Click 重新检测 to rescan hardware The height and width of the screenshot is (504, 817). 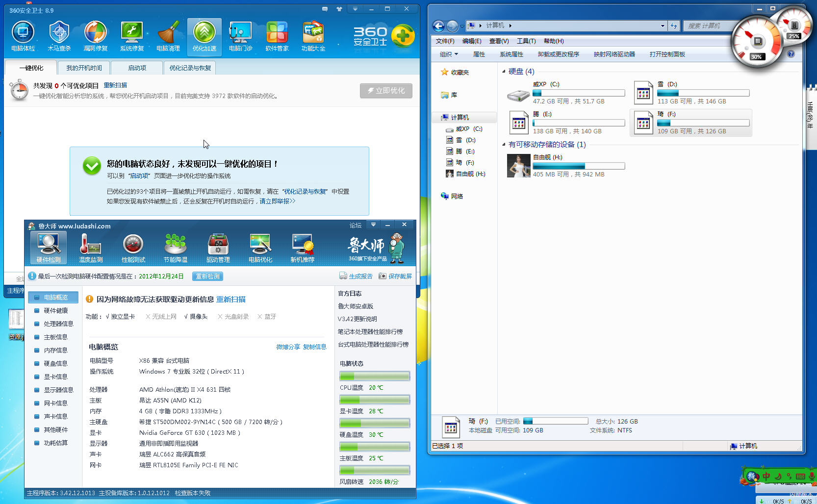(x=207, y=276)
